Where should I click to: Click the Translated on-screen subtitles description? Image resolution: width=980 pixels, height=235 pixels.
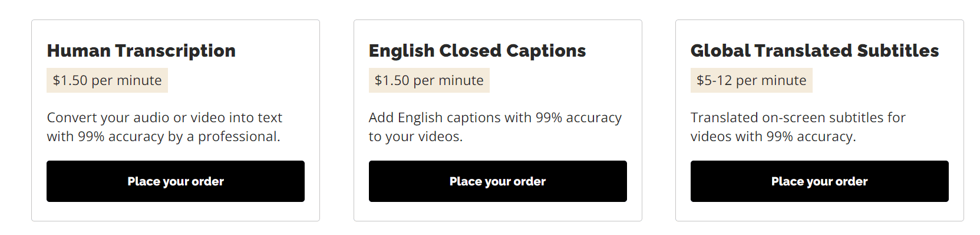(x=798, y=127)
